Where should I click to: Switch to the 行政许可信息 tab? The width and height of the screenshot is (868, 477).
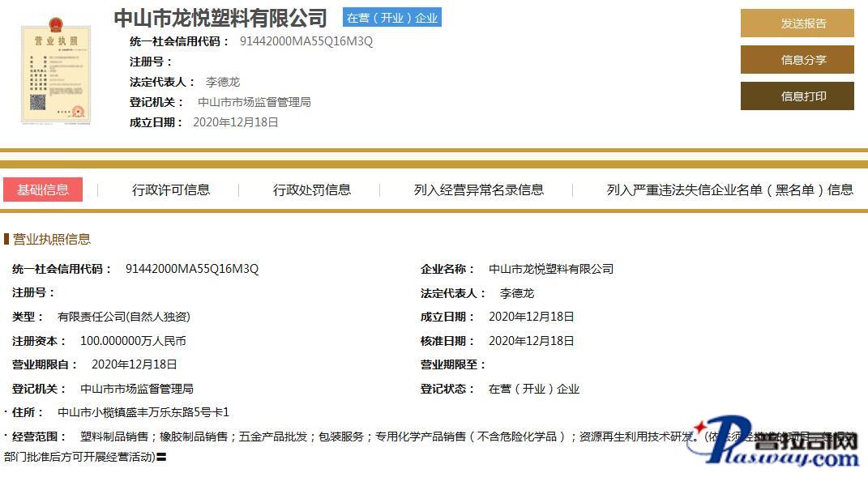point(171,190)
